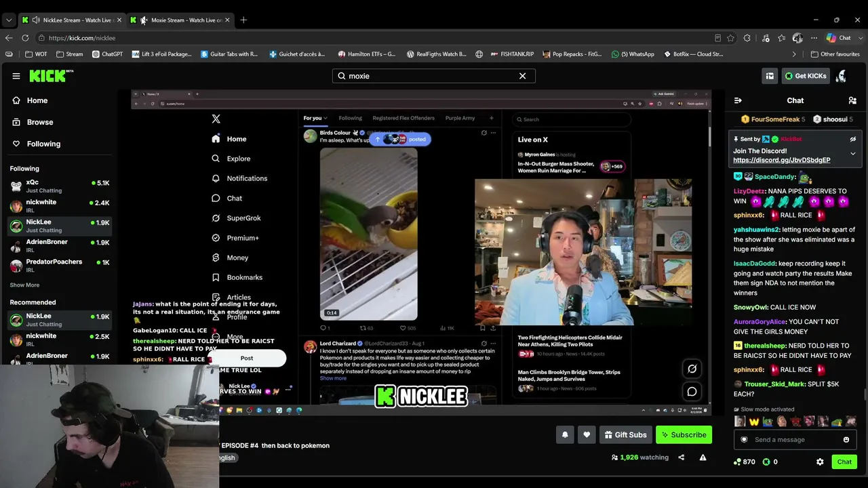Unmute the Moxie Stream tab audio icon

click(144, 20)
